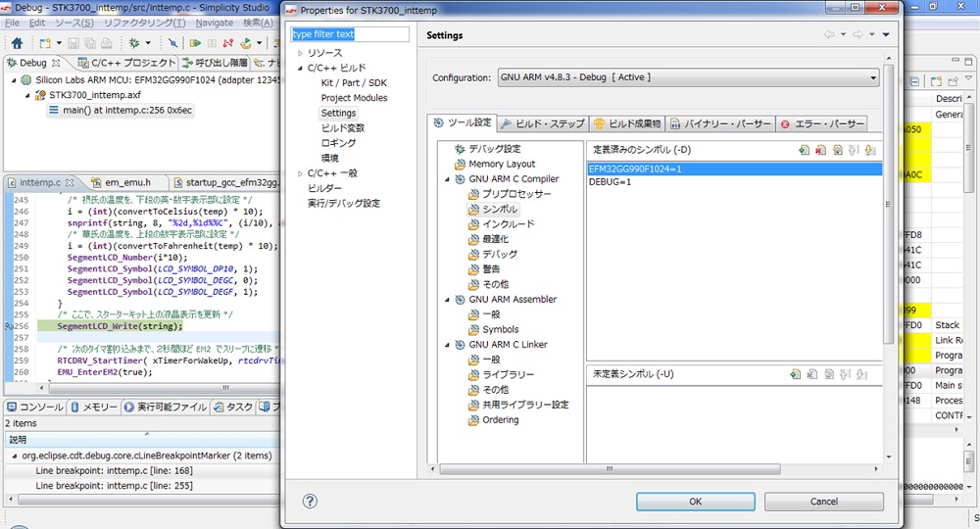
Task: Add an undefined symbol (-U) icon
Action: [x=796, y=374]
